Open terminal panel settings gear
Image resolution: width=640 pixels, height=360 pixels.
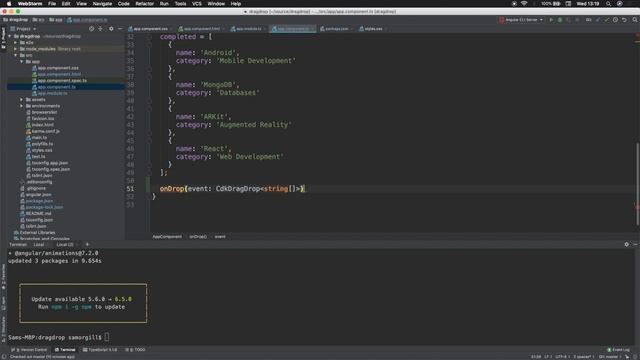point(627,244)
